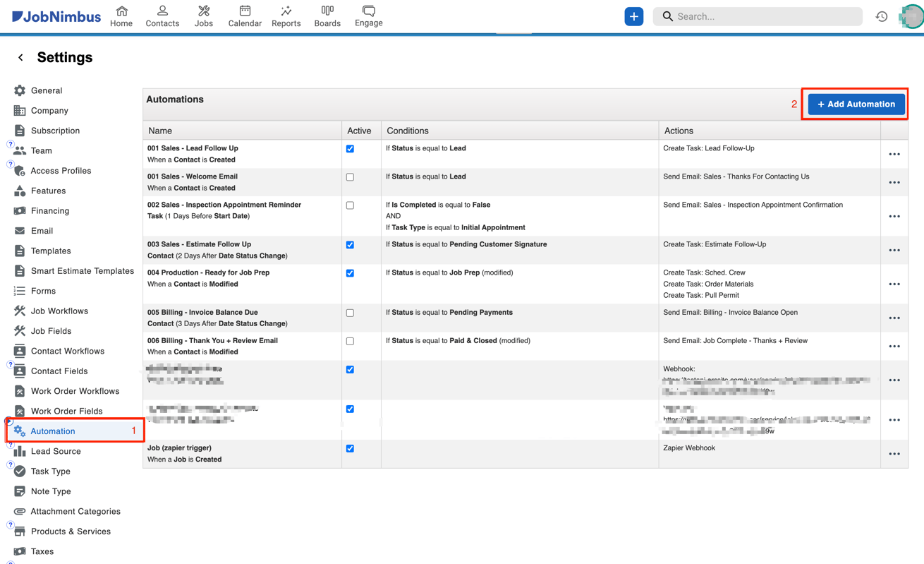Click the blue quick-add plus icon
The height and width of the screenshot is (564, 924).
tap(633, 16)
